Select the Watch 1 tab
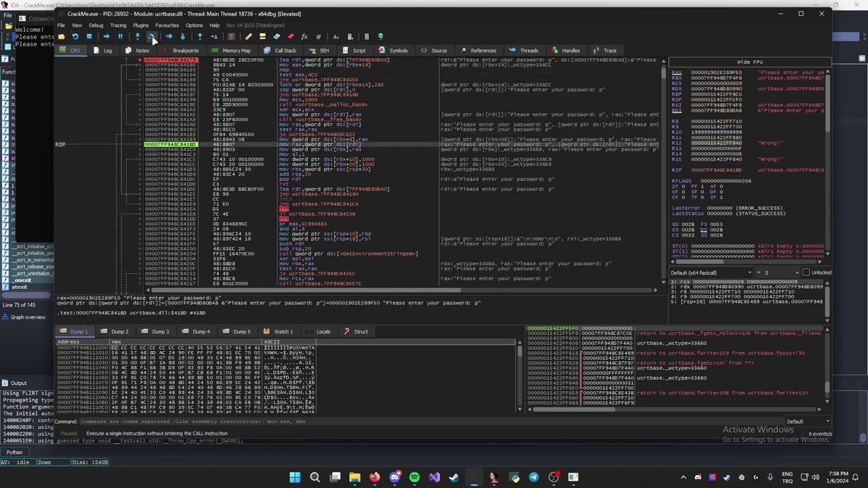The height and width of the screenshot is (488, 868). pos(279,331)
